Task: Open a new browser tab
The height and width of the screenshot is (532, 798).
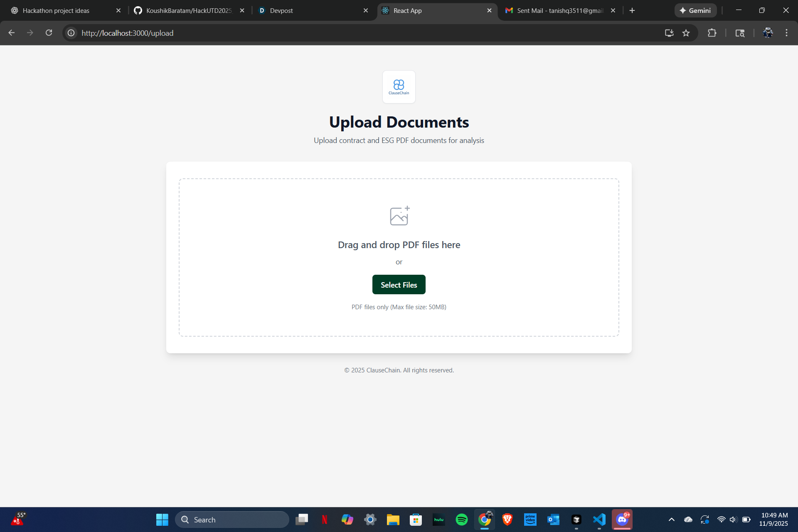Action: (632, 10)
